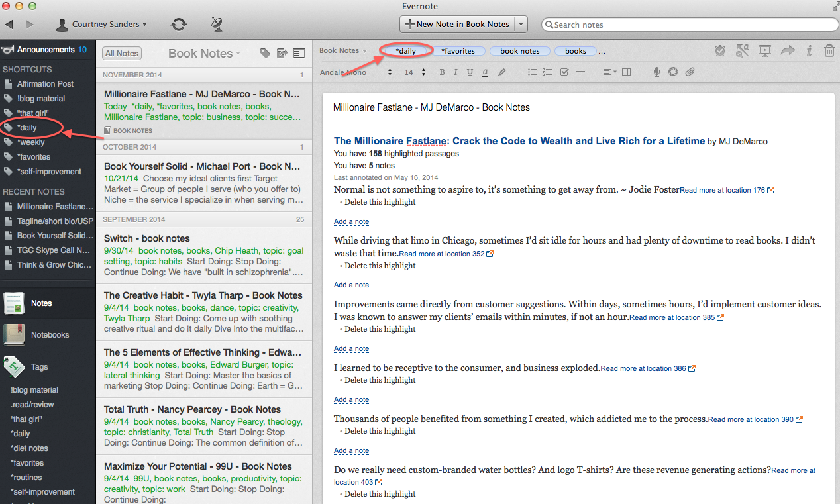The height and width of the screenshot is (504, 840).
Task: Focus the Search notes field
Action: (x=690, y=25)
